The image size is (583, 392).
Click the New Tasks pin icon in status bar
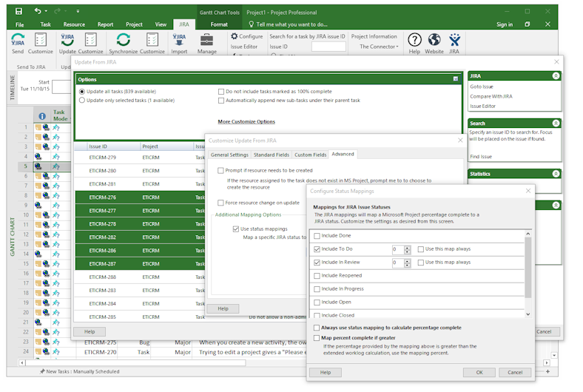(x=42, y=371)
